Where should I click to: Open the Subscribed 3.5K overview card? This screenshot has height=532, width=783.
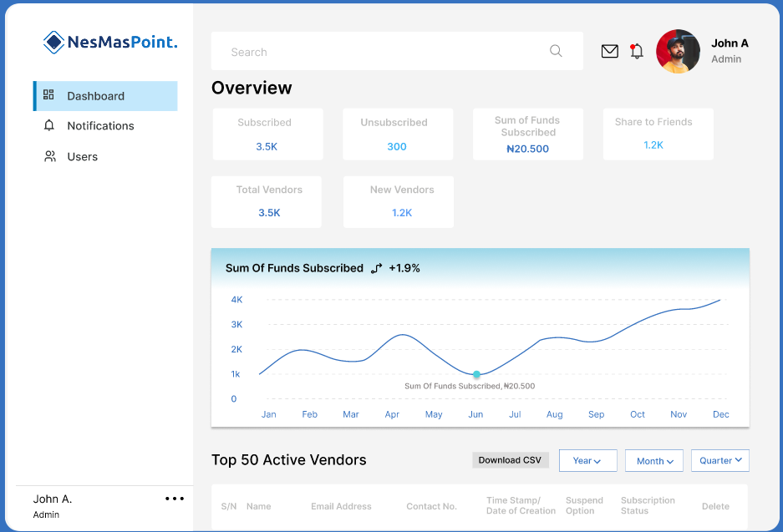point(267,134)
